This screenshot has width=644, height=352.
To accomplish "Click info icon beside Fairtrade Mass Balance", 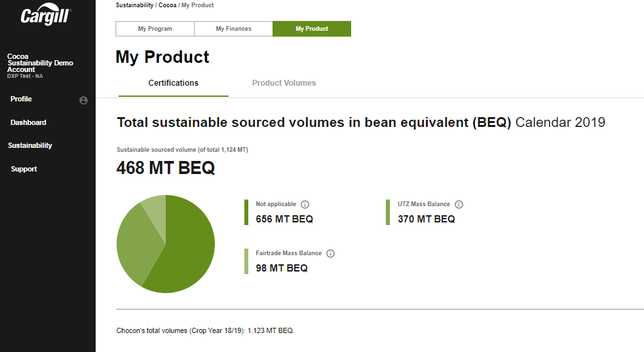I will 330,253.
